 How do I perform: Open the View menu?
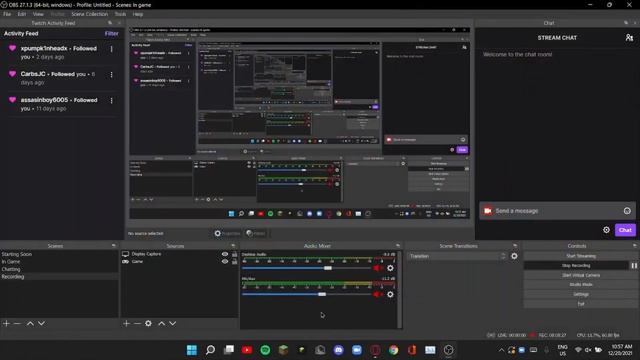(x=38, y=14)
